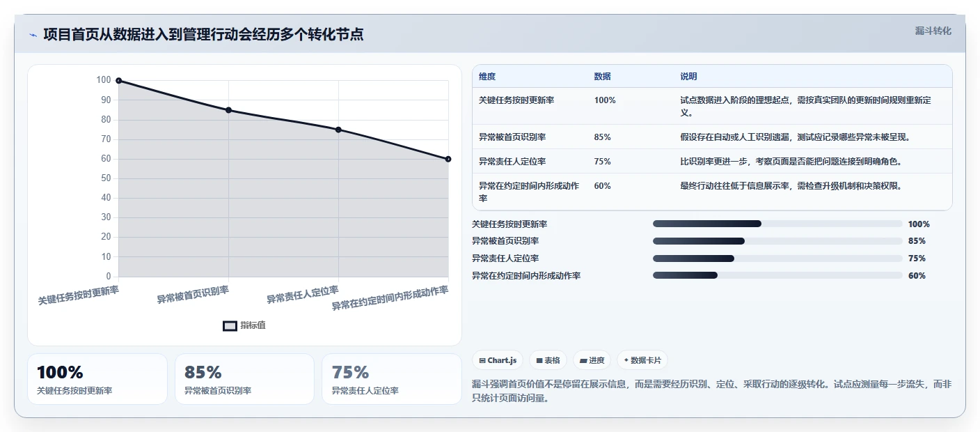Click the description starting 比识别率更进一步
This screenshot has height=432, width=980.
[791, 162]
